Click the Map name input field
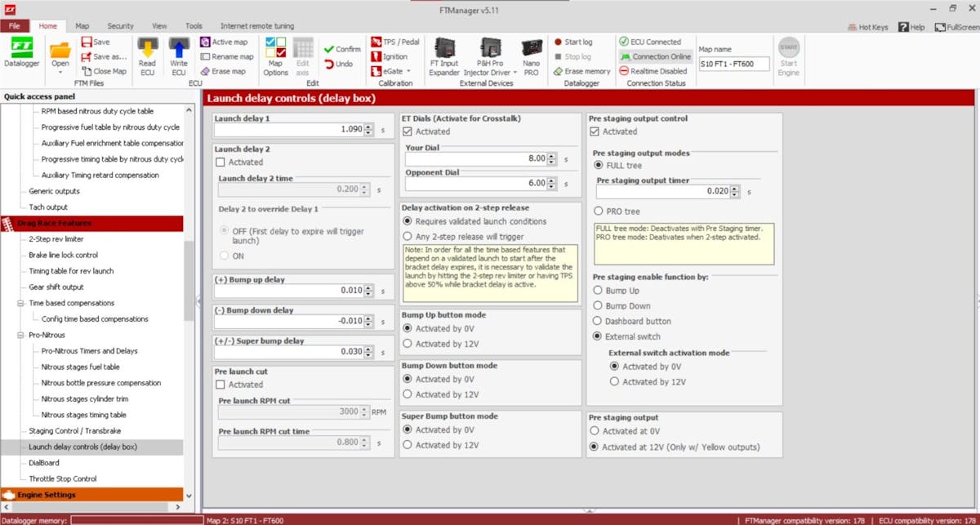980x525 pixels. point(733,64)
